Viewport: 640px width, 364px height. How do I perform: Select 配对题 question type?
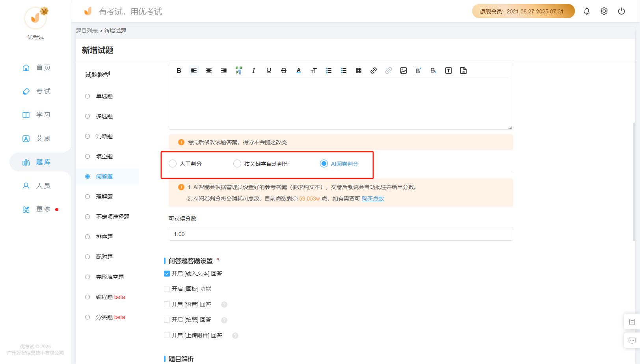(x=99, y=257)
